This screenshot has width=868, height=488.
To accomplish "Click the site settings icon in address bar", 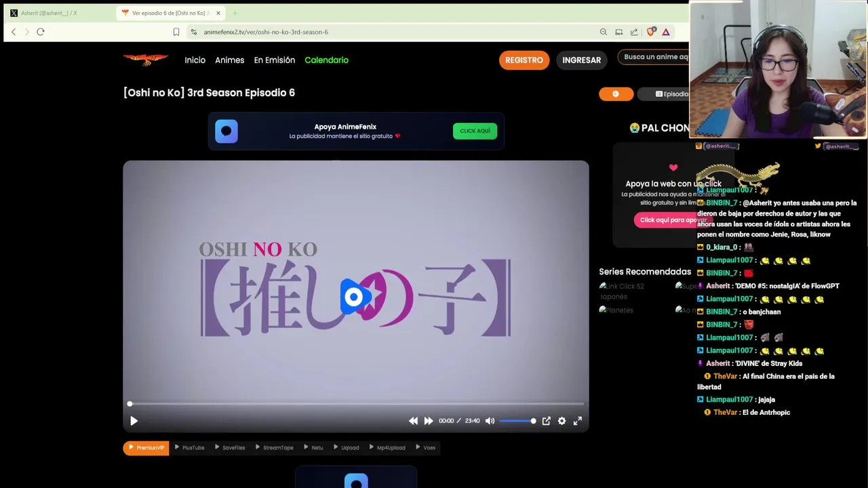I will pyautogui.click(x=194, y=32).
